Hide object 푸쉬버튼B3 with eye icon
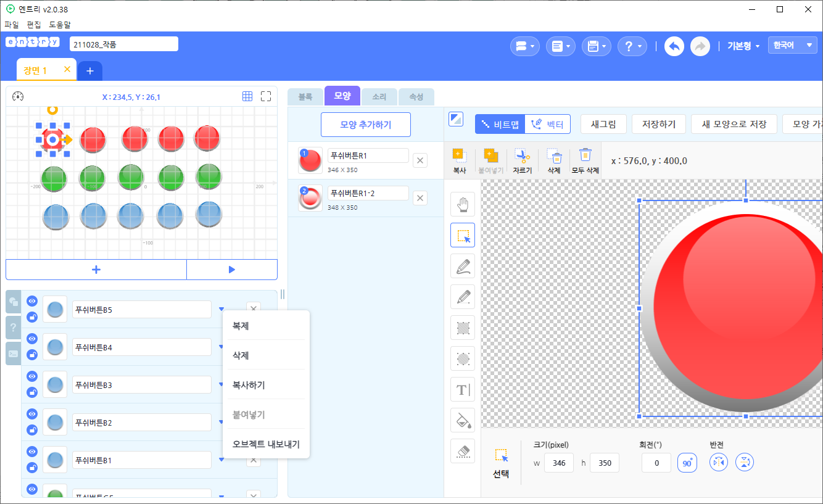The height and width of the screenshot is (504, 823). point(33,376)
